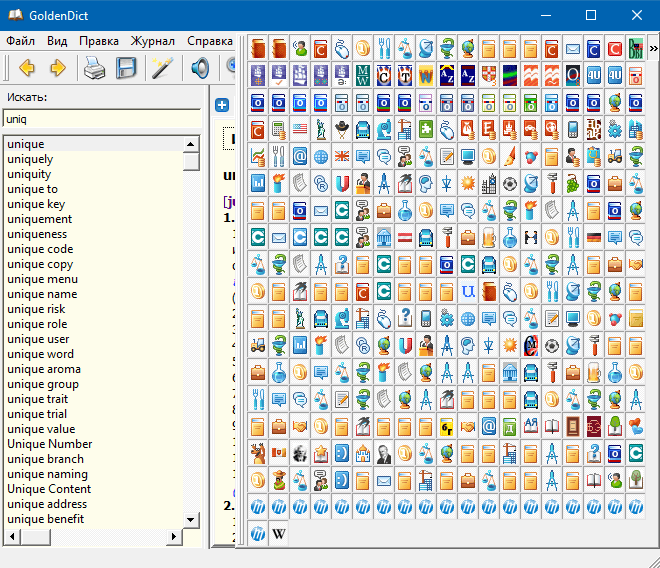Pronounce word with the speaker icon
The height and width of the screenshot is (568, 660).
click(x=200, y=68)
